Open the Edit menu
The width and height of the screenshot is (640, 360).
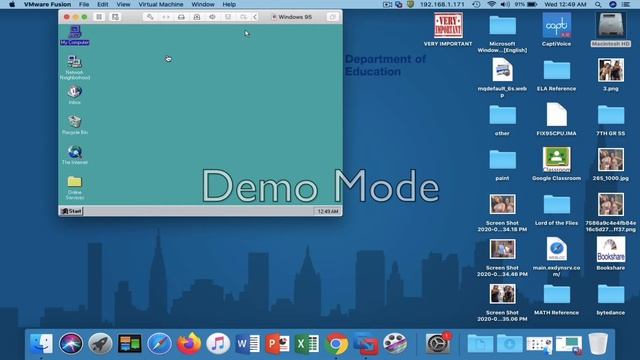pyautogui.click(x=103, y=4)
